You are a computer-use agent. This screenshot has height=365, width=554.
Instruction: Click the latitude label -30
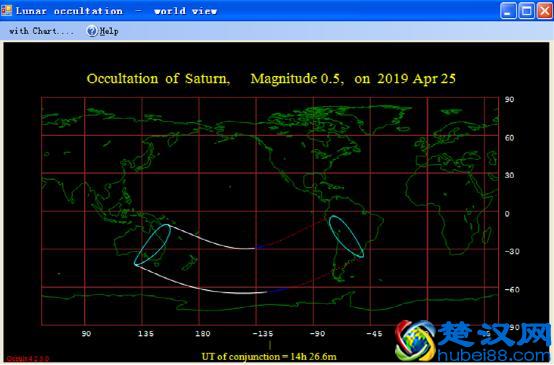pyautogui.click(x=512, y=252)
